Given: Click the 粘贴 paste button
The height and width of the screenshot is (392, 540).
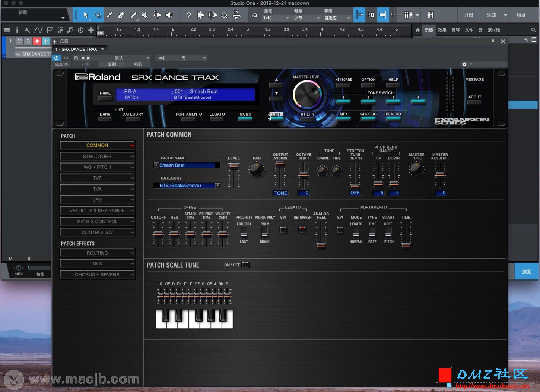Looking at the screenshot, I should 138,64.
